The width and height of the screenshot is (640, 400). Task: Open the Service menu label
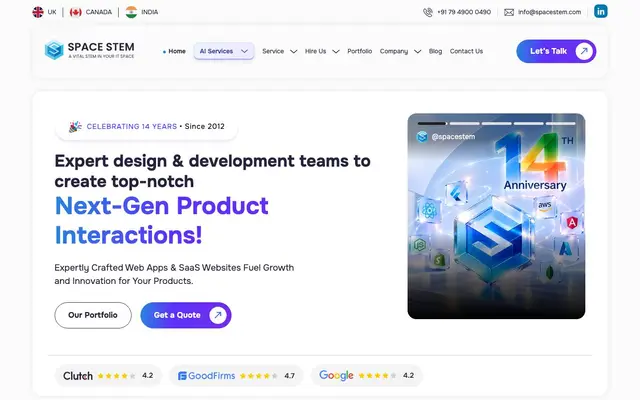[273, 51]
